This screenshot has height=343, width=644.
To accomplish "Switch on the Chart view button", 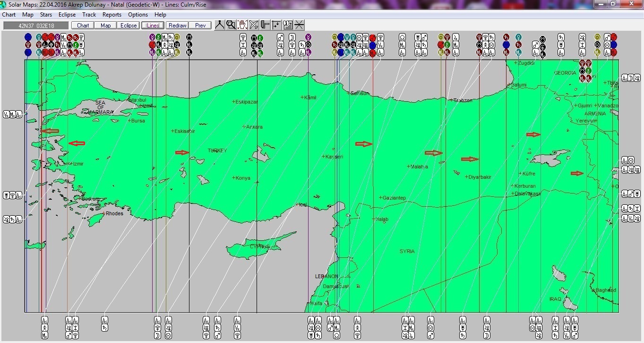I will (82, 25).
